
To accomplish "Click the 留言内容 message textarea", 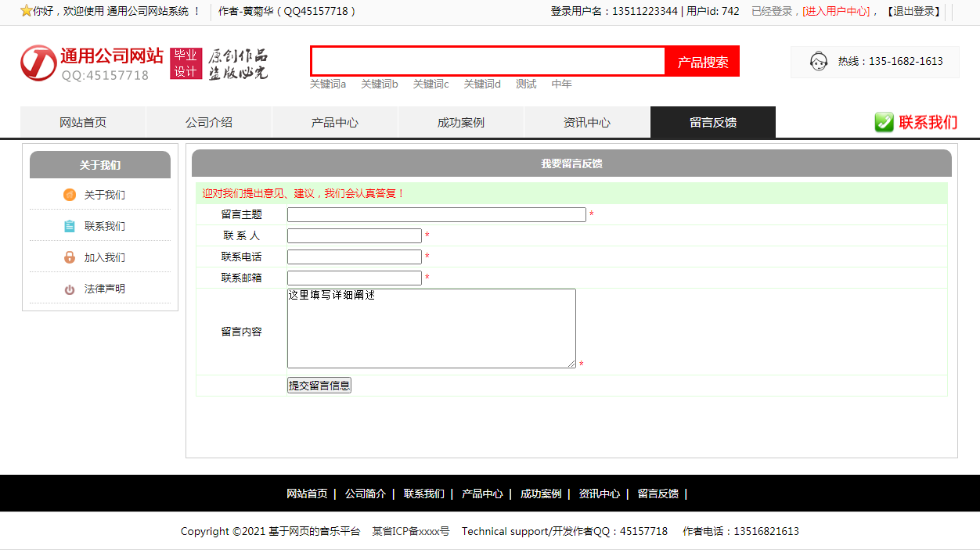I will 431,328.
